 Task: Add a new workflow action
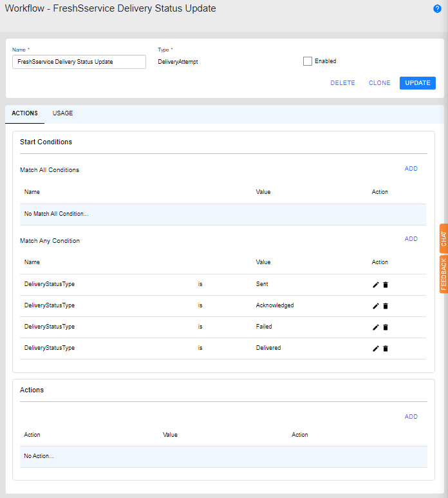coord(411,417)
